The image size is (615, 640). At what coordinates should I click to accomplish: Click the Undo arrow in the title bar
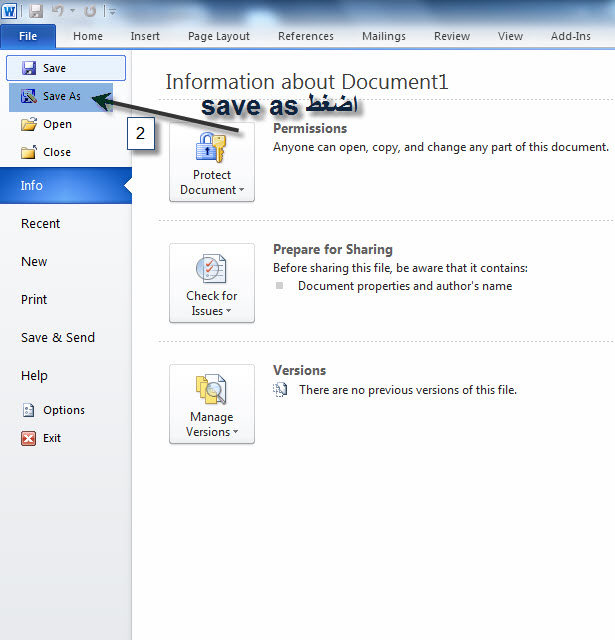click(59, 11)
